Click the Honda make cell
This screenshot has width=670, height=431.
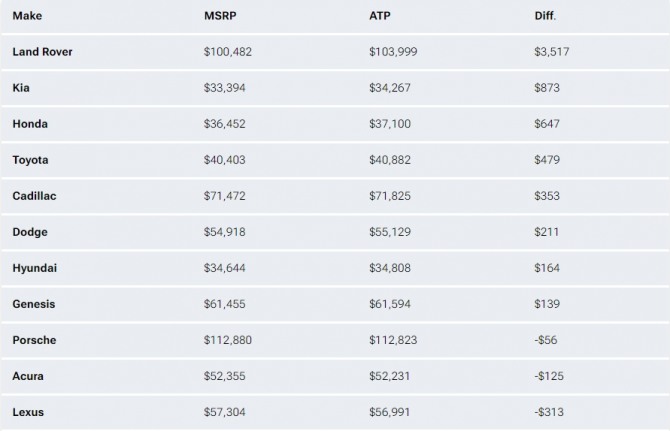[x=30, y=124]
